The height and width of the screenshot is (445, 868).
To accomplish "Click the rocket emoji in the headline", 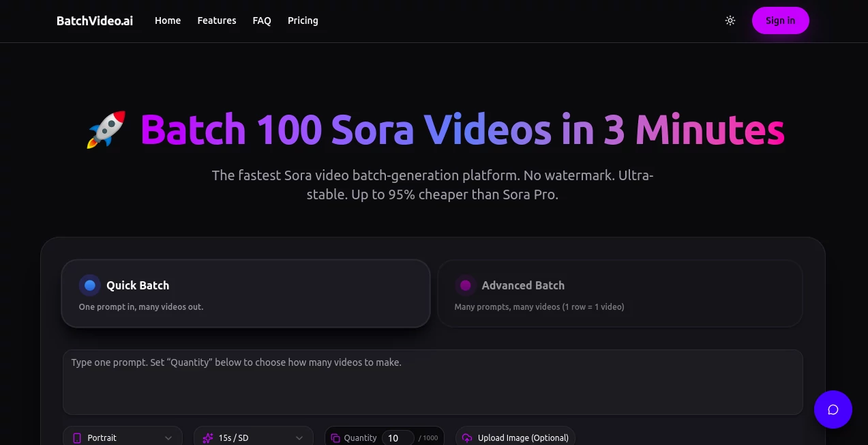I will coord(106,129).
